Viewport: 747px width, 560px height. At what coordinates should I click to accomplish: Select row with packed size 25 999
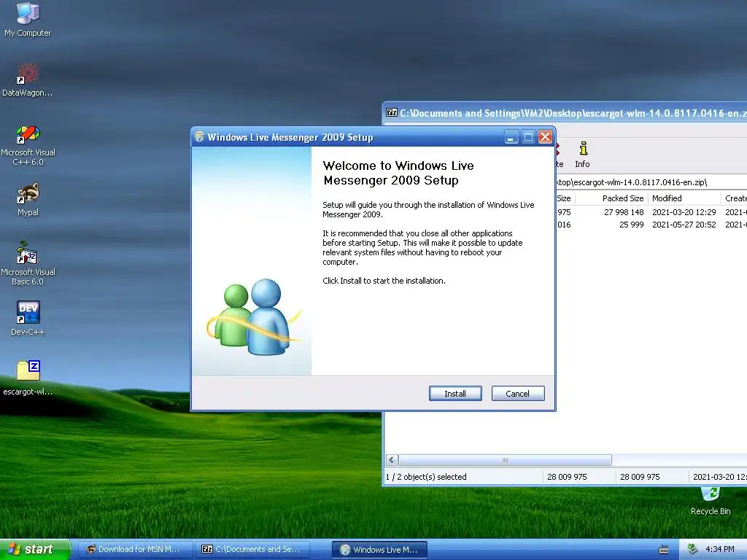(651, 225)
